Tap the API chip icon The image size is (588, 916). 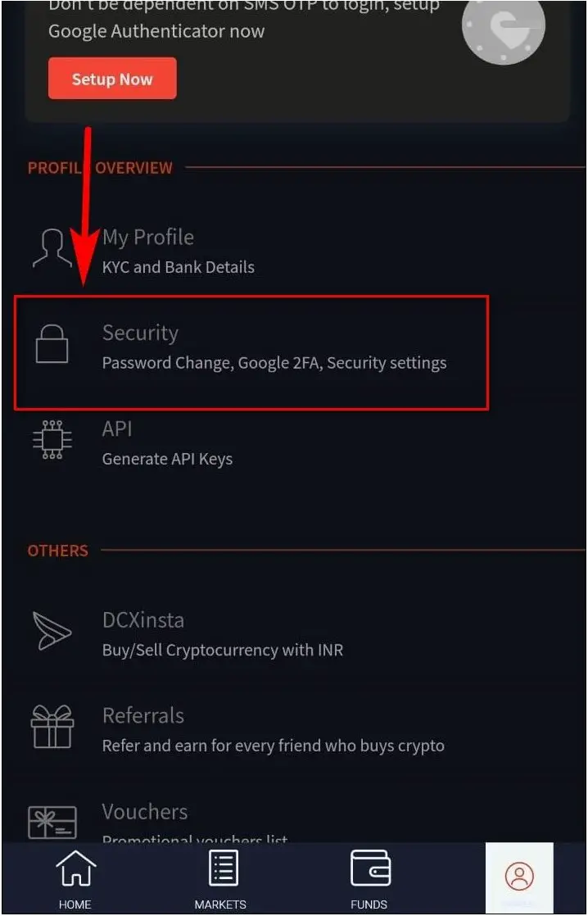point(52,439)
